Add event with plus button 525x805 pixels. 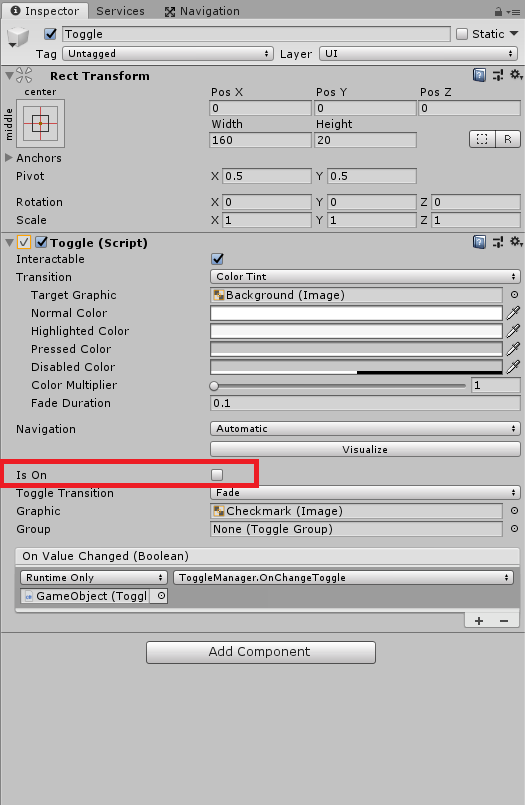(479, 621)
